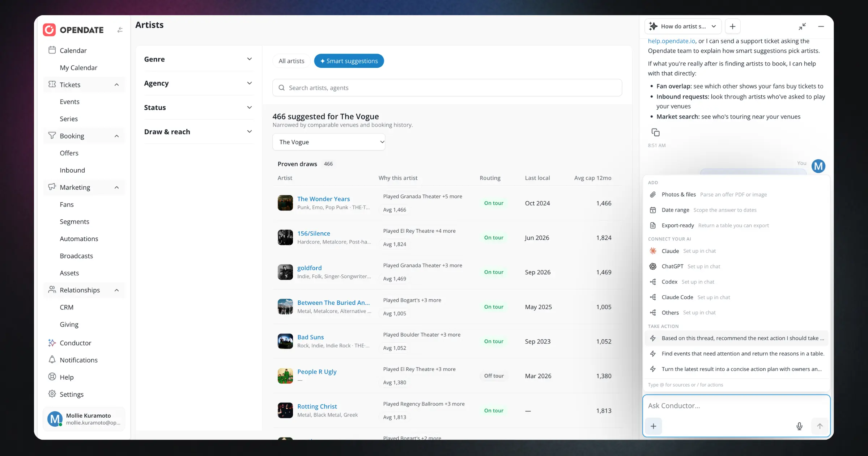Image resolution: width=868 pixels, height=456 pixels.
Task: Expand the Genre filter
Action: (x=198, y=59)
